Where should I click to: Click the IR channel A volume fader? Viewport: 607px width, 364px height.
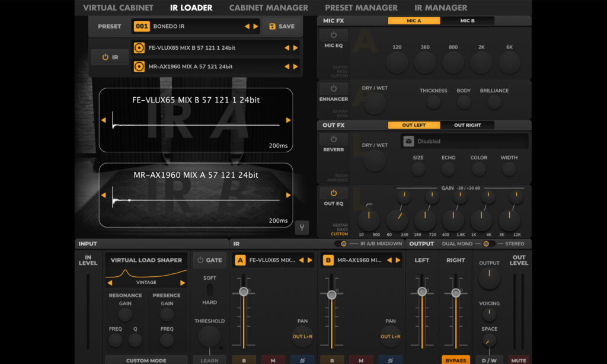(x=243, y=292)
